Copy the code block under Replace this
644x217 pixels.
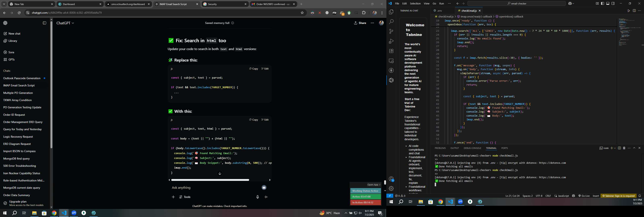[254, 69]
